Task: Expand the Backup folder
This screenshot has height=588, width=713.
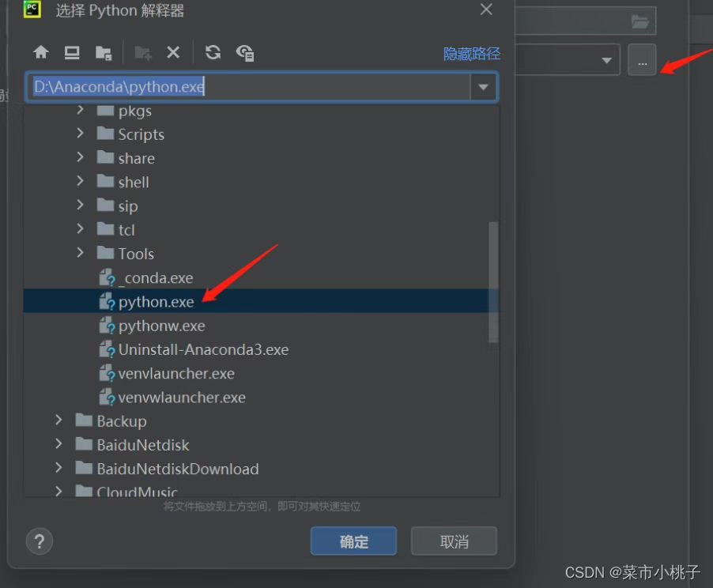Action: tap(58, 420)
